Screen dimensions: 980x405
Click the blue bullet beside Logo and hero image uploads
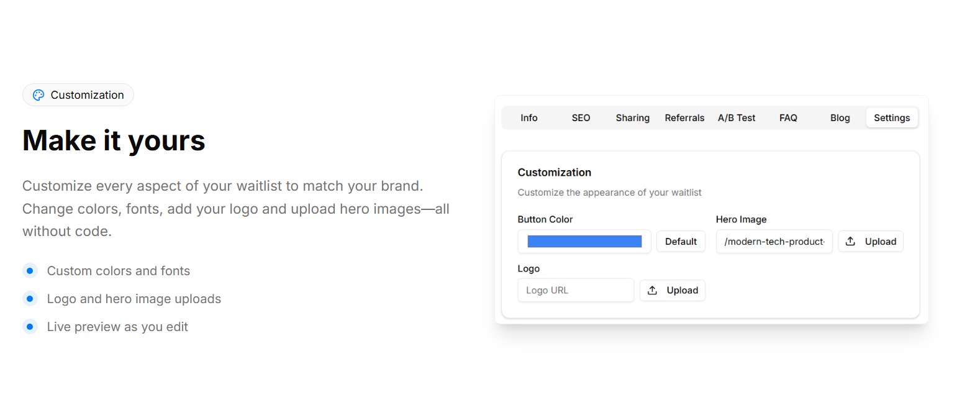[30, 298]
